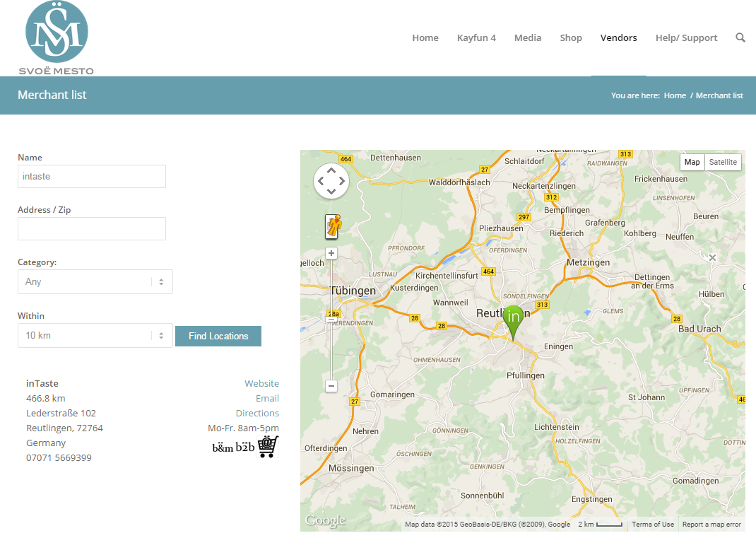
Task: Click the Dettenhausen label on the map
Action: point(396,158)
